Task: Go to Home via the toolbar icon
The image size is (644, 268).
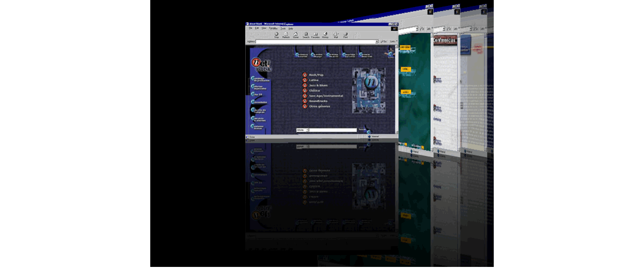Action: [296, 35]
